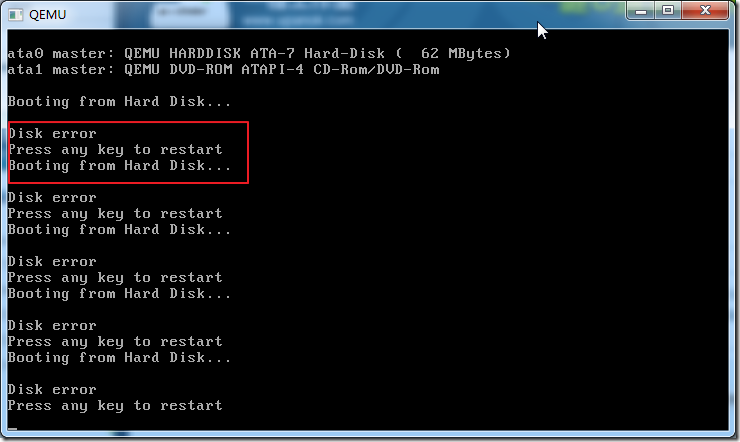Maximize the QEMU window
This screenshot has height=442, width=740.
667,11
